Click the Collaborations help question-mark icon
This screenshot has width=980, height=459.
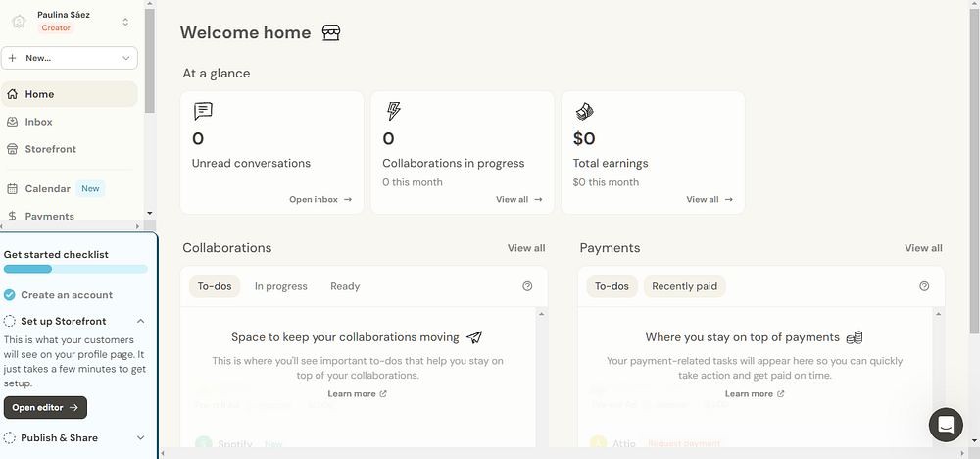[527, 286]
